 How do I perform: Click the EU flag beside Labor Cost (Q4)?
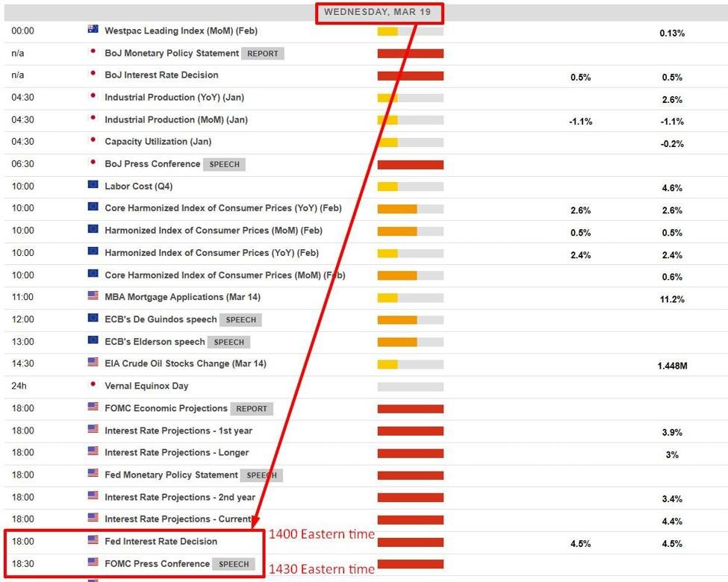93,185
